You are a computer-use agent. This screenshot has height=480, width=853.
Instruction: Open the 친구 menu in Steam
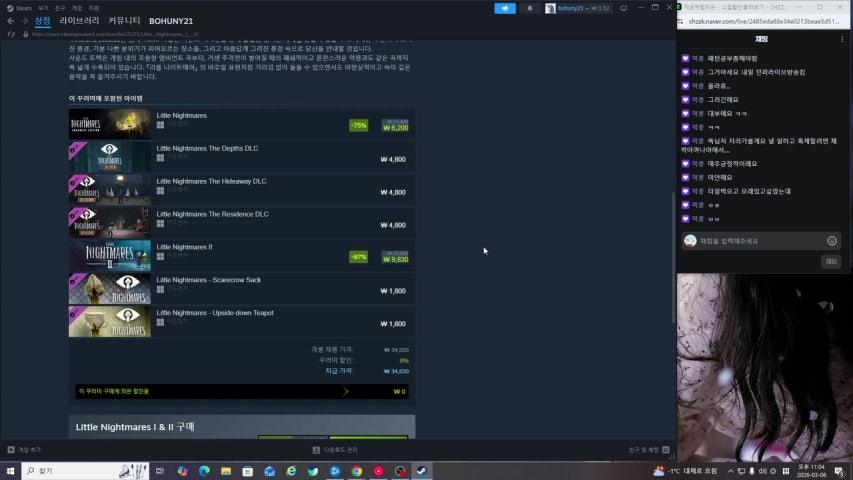(x=60, y=8)
